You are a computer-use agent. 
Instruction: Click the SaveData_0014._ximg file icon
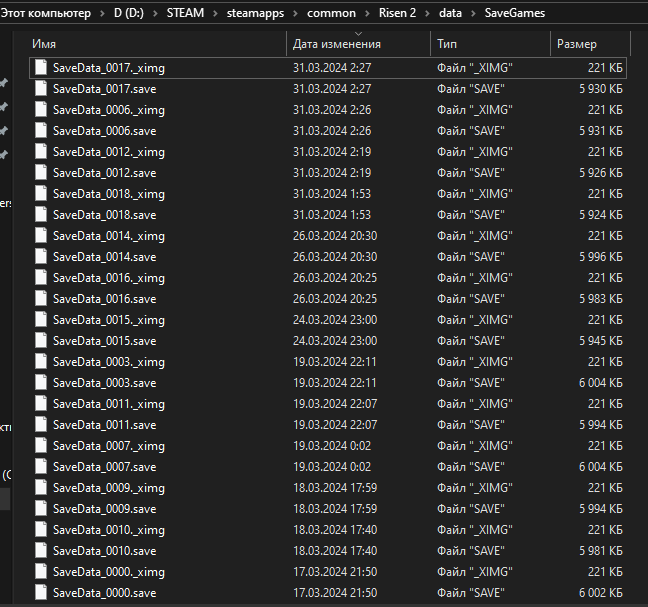41,236
